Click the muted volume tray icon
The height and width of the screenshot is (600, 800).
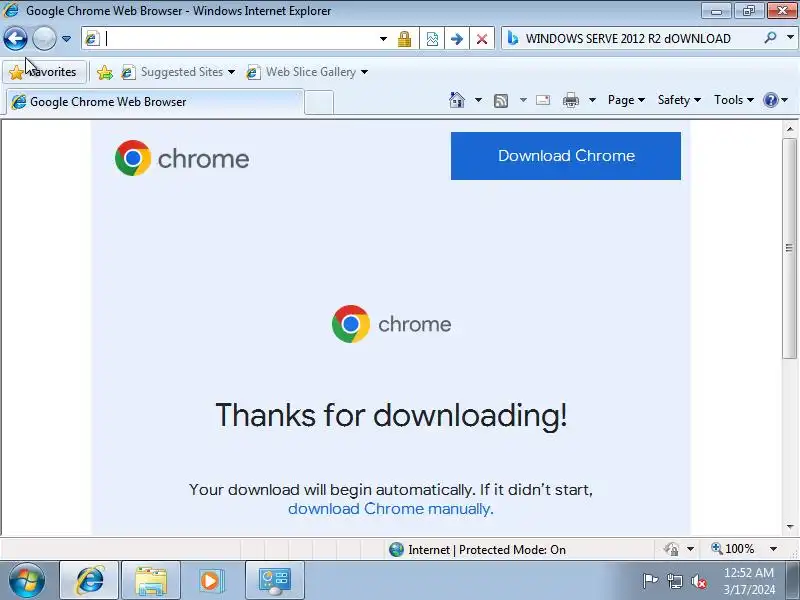point(699,581)
